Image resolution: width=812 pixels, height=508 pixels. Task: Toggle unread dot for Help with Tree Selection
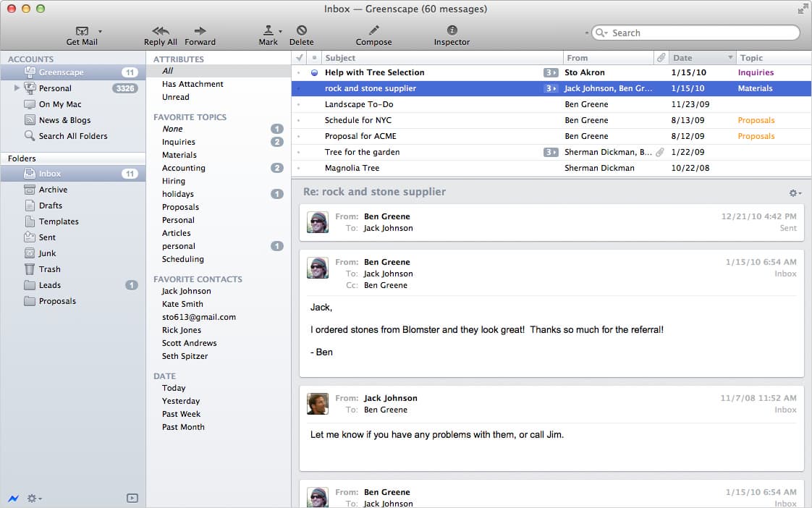tap(314, 72)
